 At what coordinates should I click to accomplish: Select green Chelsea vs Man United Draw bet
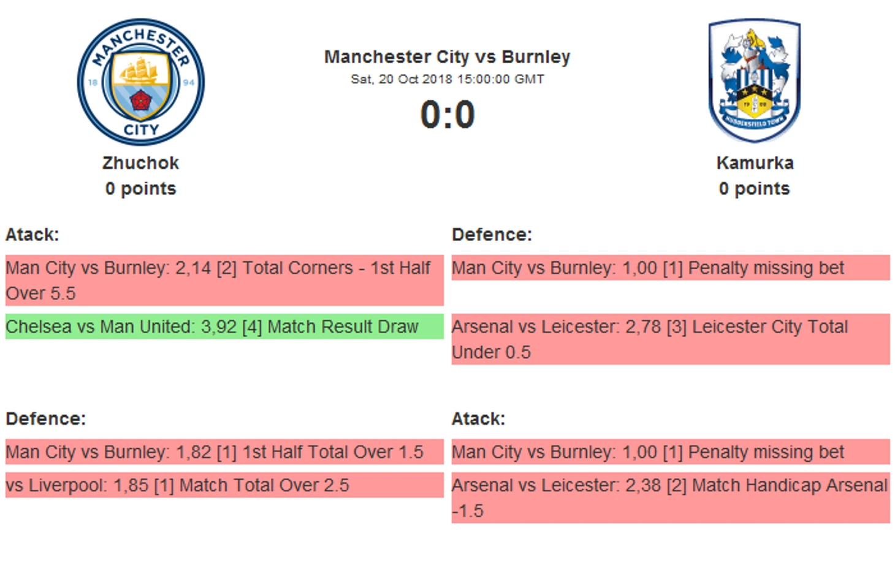[x=224, y=326]
